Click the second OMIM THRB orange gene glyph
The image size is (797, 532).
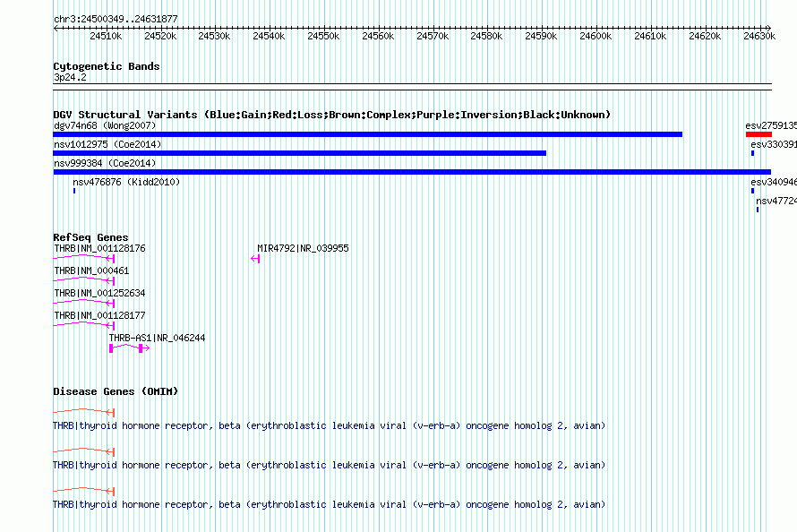click(x=84, y=451)
